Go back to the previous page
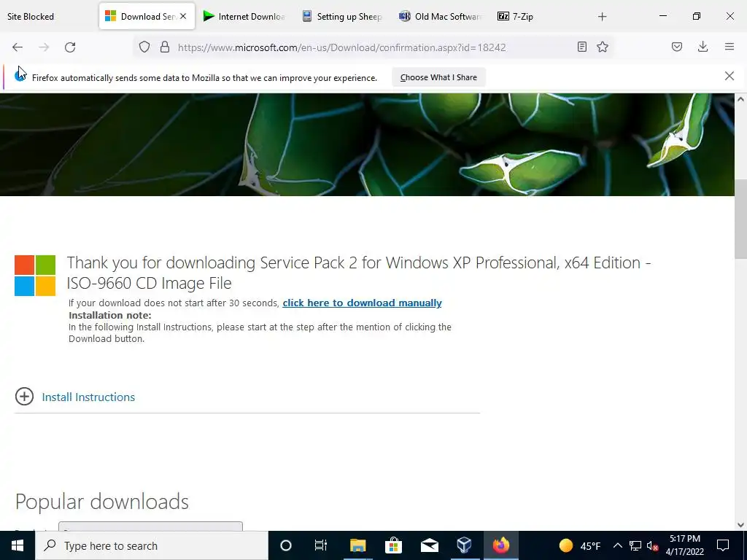Viewport: 747px width, 560px height. pyautogui.click(x=18, y=47)
